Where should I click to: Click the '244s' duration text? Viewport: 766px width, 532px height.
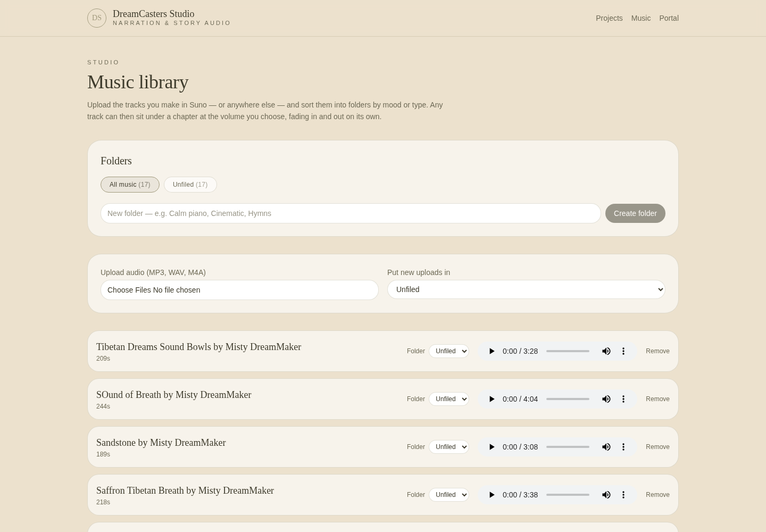coord(103,406)
